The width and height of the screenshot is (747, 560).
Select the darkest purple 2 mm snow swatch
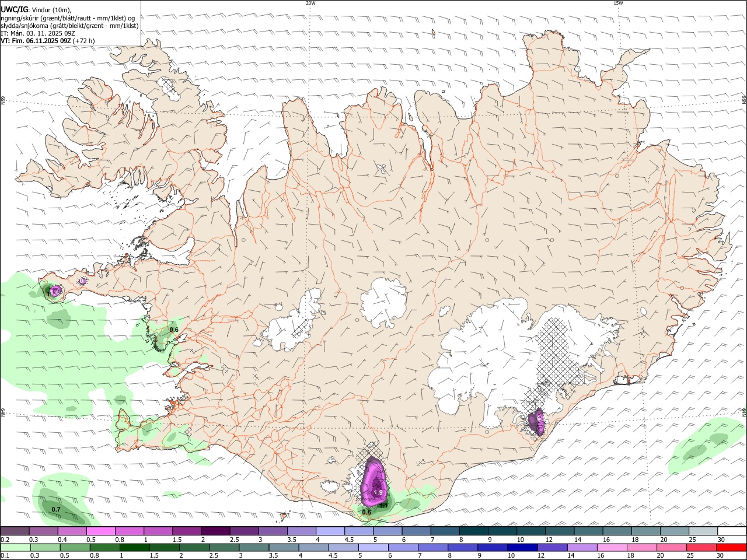click(x=215, y=531)
